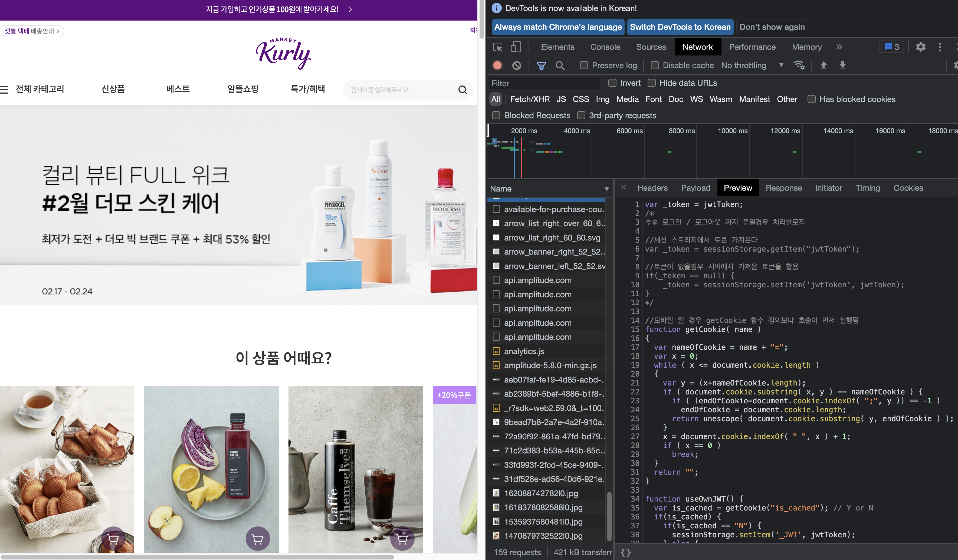Click the import HAR upload icon

824,65
